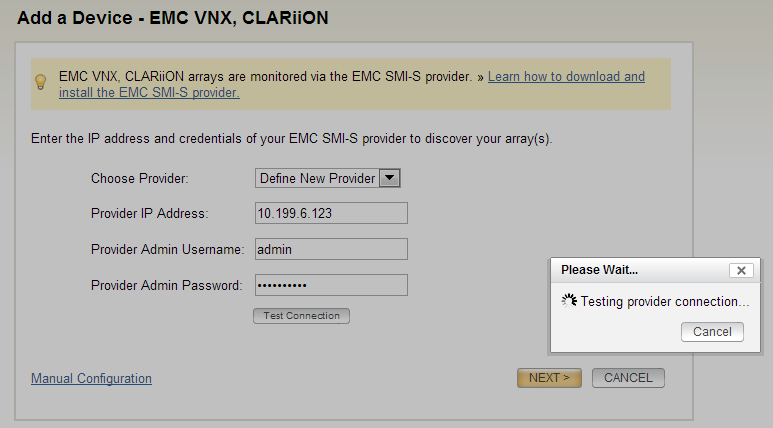Screen dimensions: 773x428
Task: Close the Please Wait dialog with X
Action: click(740, 270)
